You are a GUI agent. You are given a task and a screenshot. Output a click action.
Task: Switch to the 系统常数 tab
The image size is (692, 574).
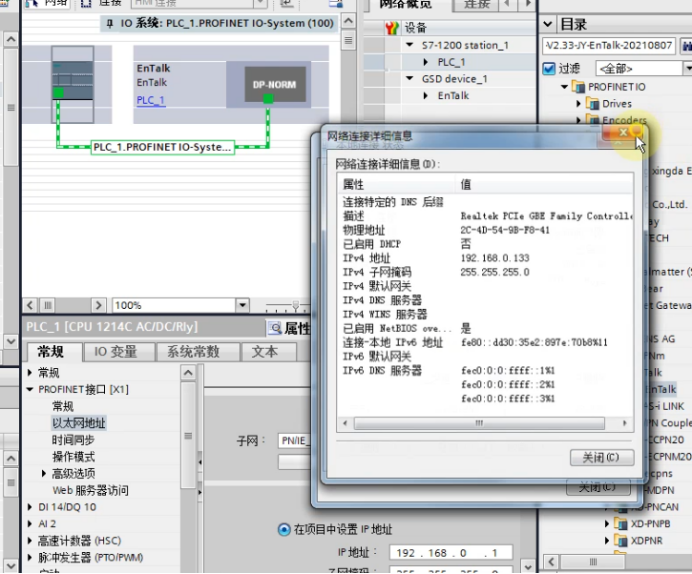[x=193, y=352]
